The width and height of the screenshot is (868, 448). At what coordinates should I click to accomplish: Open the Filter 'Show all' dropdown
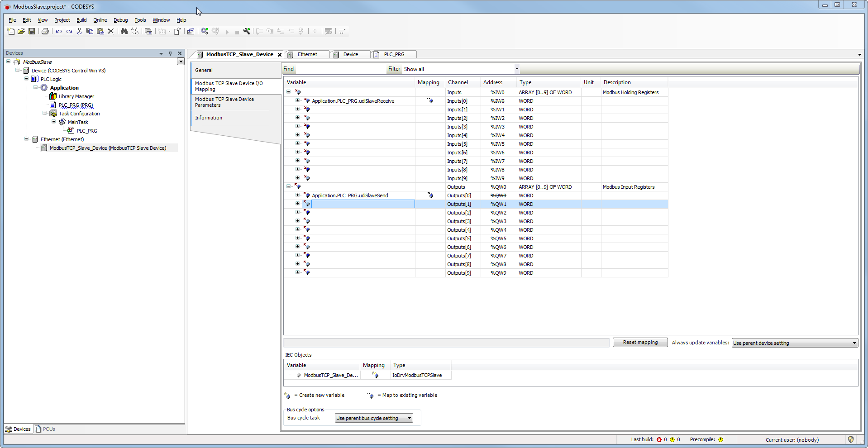click(516, 69)
